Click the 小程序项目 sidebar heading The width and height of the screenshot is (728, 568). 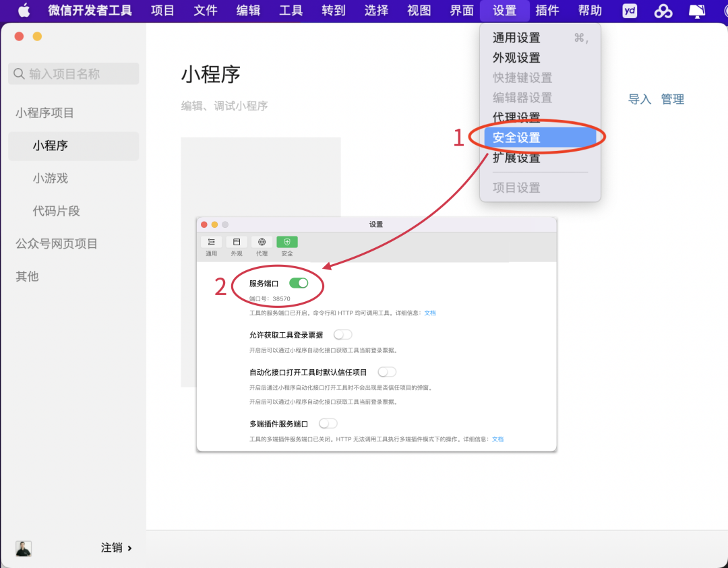click(x=44, y=113)
